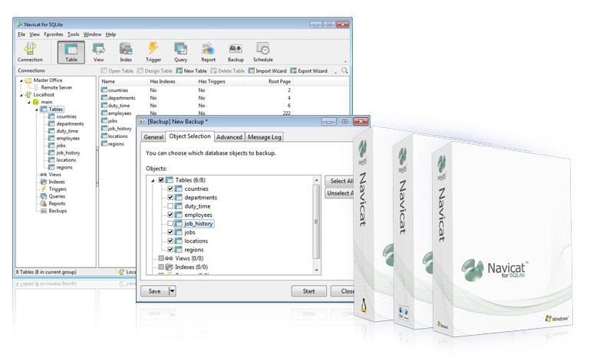
Task: Uncheck regions in backup objects
Action: pos(170,249)
